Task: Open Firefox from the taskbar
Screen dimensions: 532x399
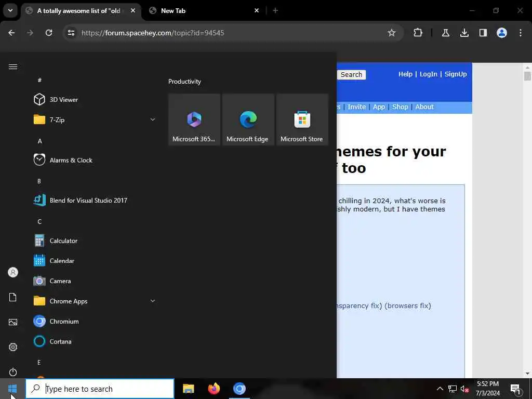Action: coord(214,389)
